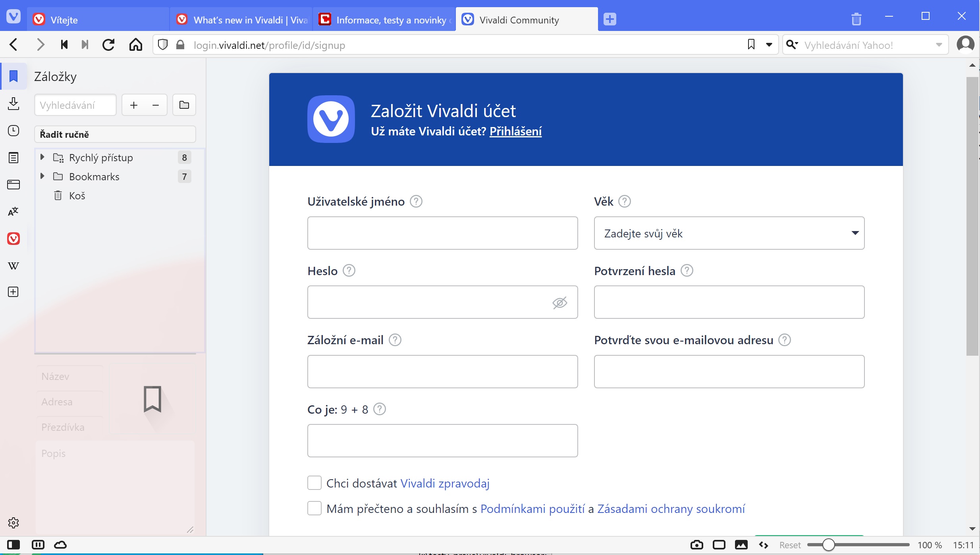The width and height of the screenshot is (980, 555).
Task: Show site info via padlock icon
Action: 180,45
